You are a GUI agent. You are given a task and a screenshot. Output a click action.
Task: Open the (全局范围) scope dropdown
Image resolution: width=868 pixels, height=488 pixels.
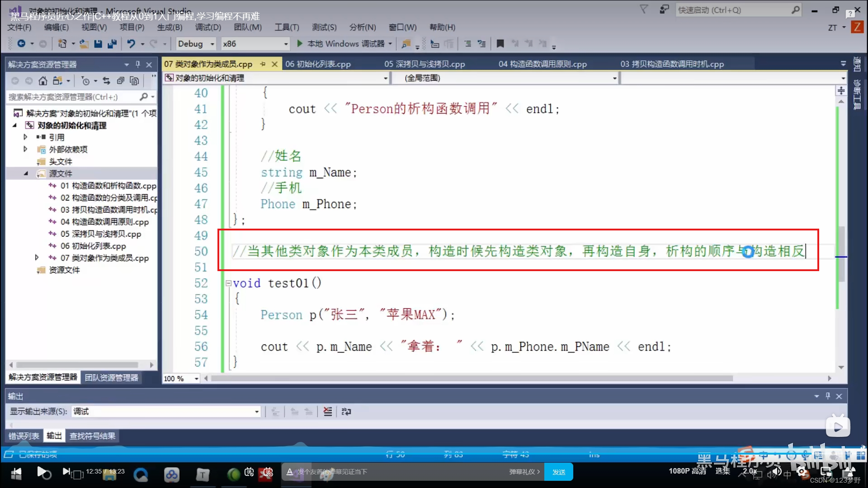pos(505,78)
